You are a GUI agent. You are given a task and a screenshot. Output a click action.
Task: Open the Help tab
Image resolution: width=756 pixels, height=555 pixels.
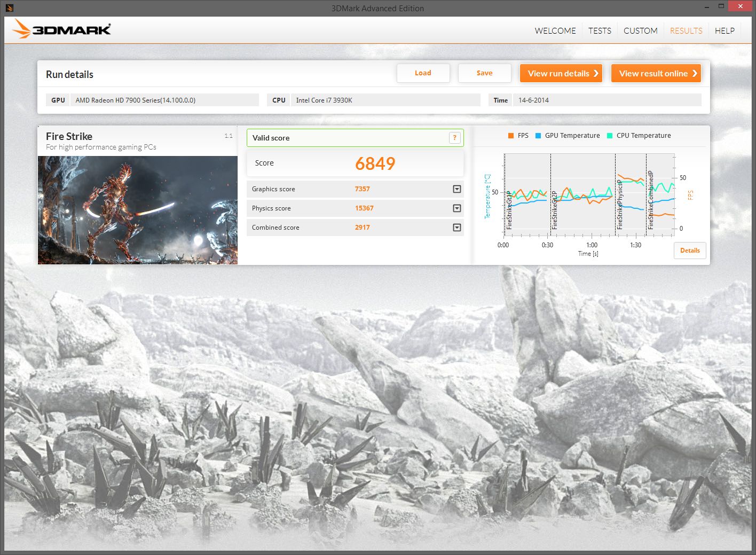click(x=724, y=31)
